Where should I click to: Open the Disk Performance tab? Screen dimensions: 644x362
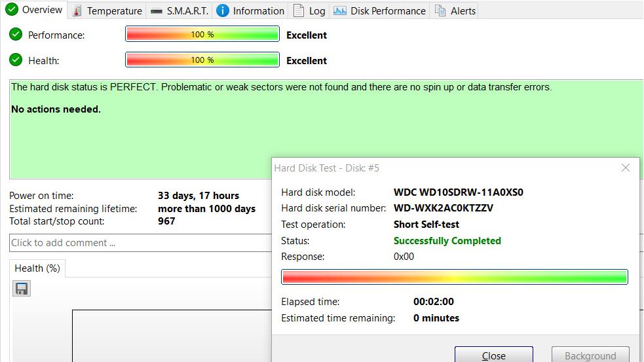coord(380,10)
